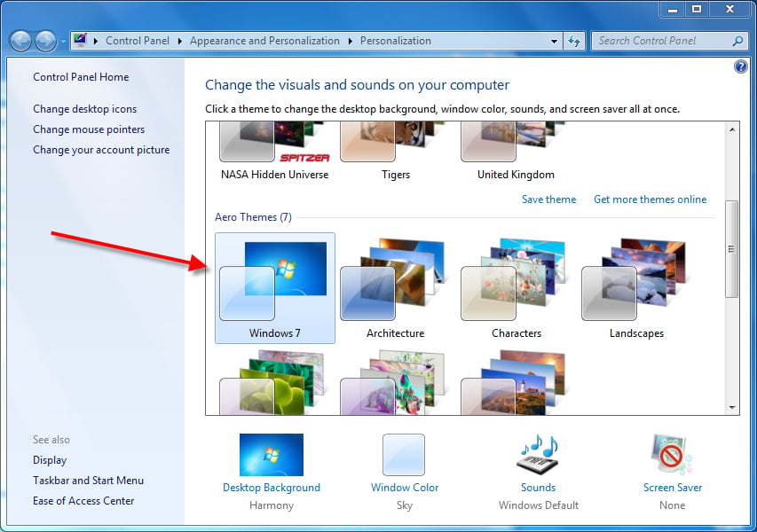Screen dimensions: 757x532
Task: Select the Landscapes theme thumbnail
Action: click(637, 288)
